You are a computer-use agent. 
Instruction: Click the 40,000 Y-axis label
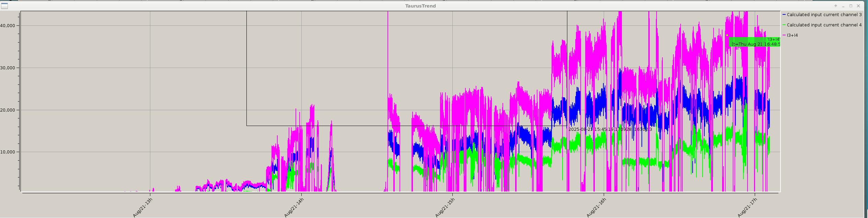8,26
